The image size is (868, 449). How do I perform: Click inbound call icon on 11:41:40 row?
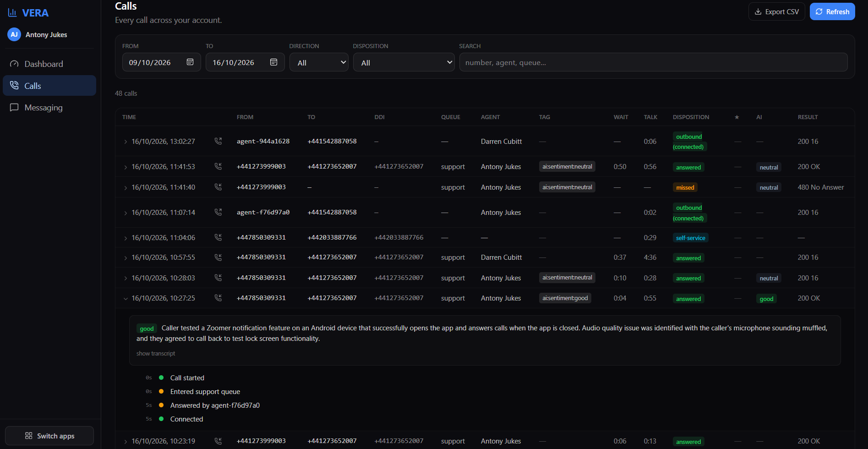(x=218, y=187)
